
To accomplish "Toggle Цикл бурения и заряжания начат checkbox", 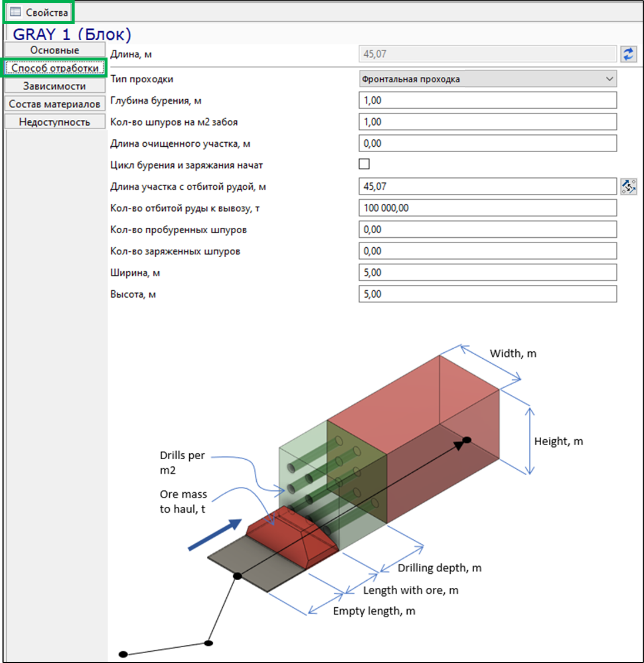I will 364,164.
